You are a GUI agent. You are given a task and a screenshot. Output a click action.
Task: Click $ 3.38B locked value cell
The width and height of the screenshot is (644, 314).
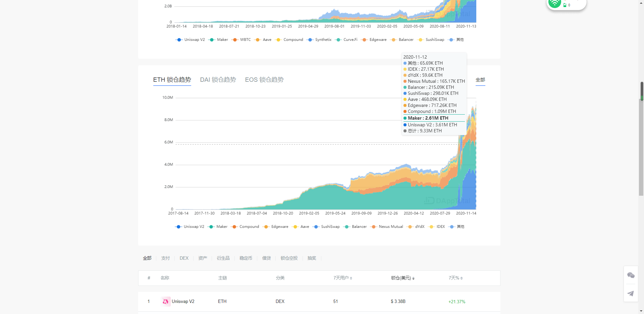click(398, 302)
